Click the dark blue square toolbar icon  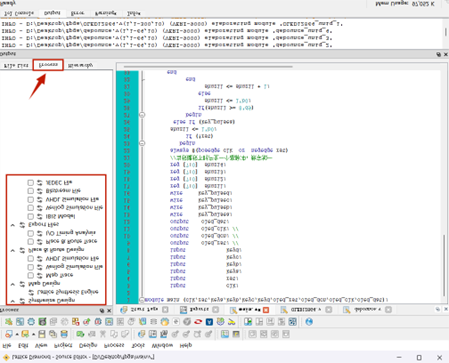tap(209, 322)
